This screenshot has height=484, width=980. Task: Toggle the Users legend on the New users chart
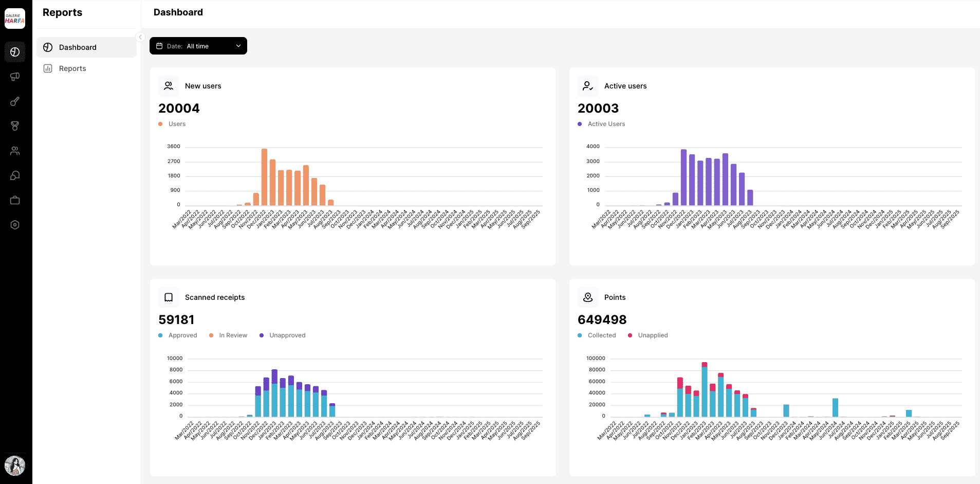(x=172, y=124)
